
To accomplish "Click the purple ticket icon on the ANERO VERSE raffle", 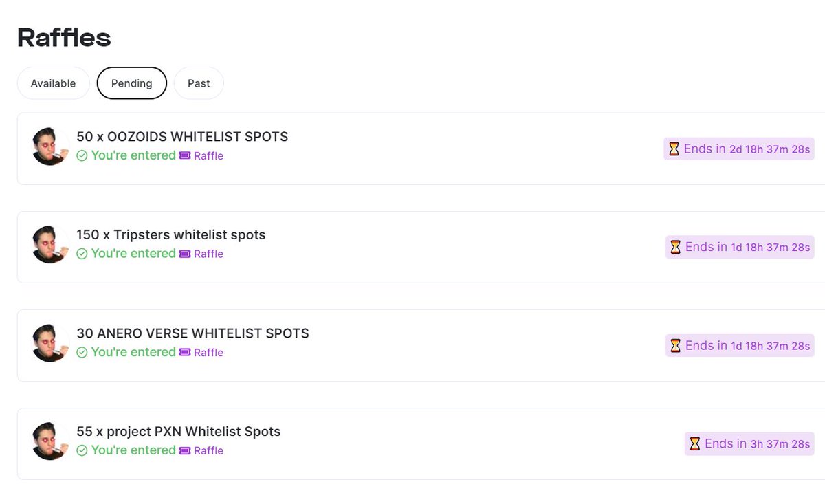I will tap(185, 353).
